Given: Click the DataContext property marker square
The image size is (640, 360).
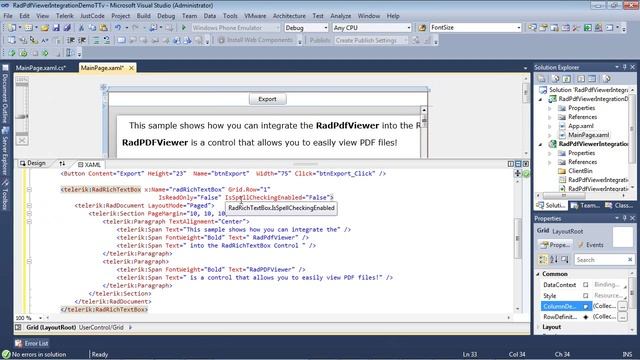Looking at the screenshot, I should click(586, 284).
